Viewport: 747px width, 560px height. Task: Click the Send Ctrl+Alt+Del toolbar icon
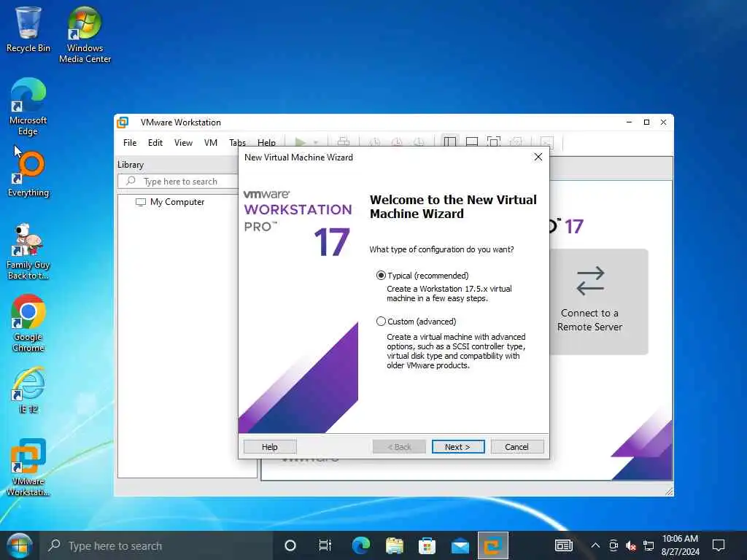point(344,142)
